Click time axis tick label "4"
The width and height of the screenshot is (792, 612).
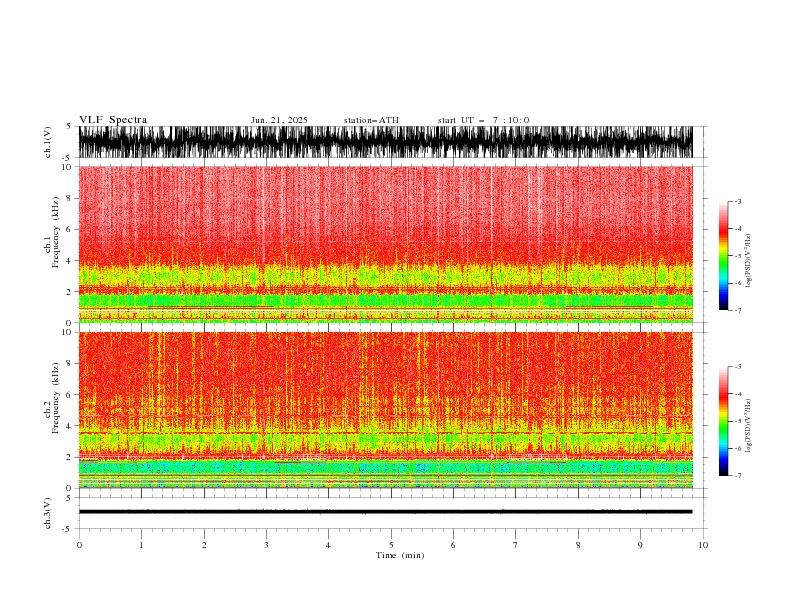pyautogui.click(x=328, y=545)
